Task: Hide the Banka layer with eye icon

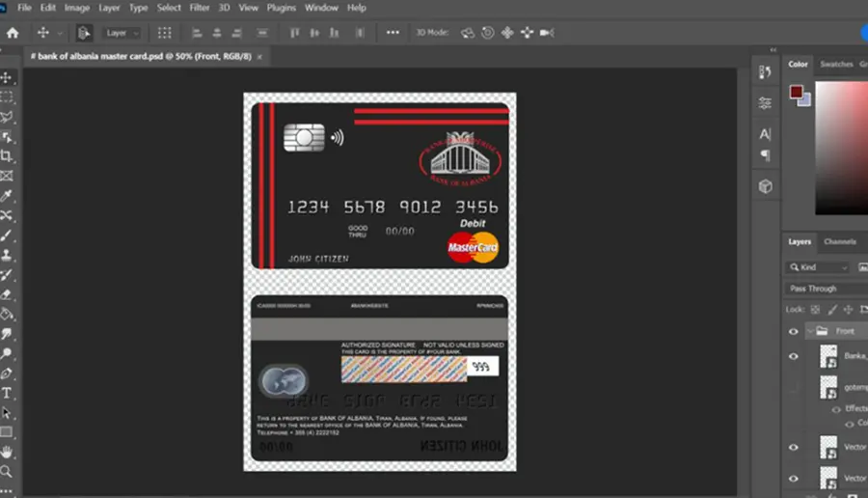Action: tap(794, 356)
